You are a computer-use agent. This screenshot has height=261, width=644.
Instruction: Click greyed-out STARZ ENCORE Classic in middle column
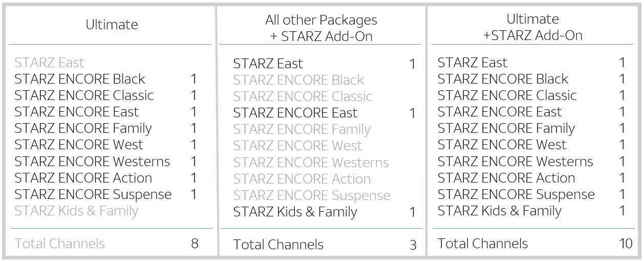tap(303, 96)
